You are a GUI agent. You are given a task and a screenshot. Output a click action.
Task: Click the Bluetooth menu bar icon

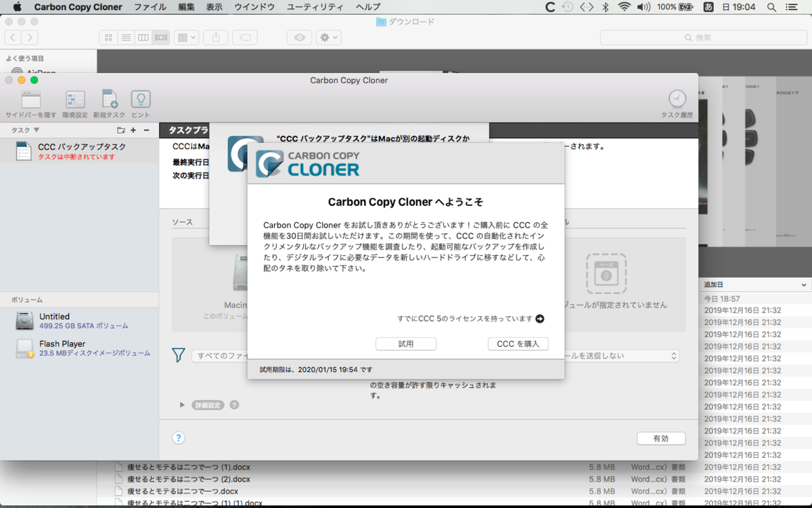[x=606, y=7]
